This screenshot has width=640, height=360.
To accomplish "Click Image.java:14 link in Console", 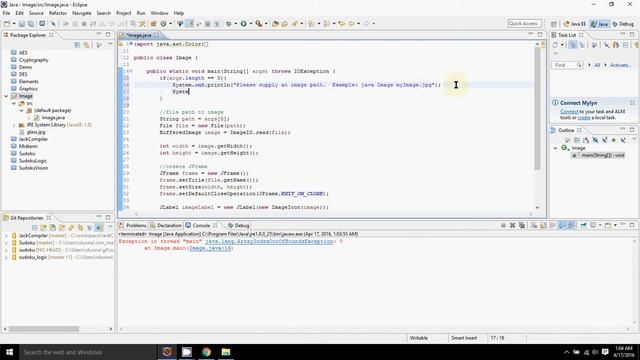I will [211, 248].
